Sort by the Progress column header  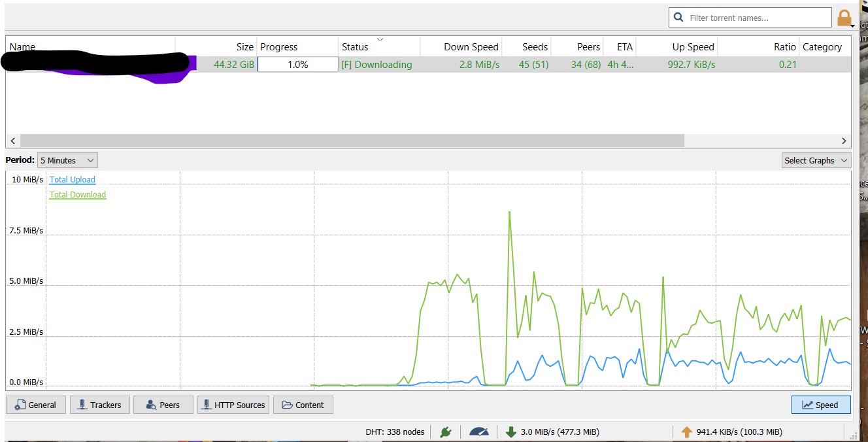[298, 46]
